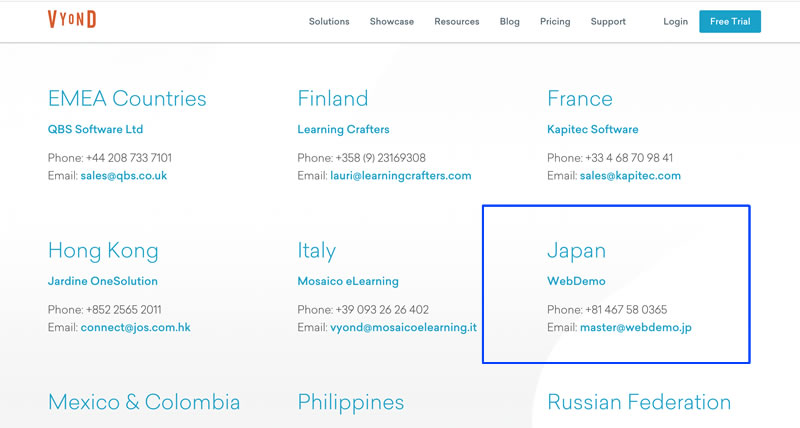Open the Pricing page

[x=555, y=21]
